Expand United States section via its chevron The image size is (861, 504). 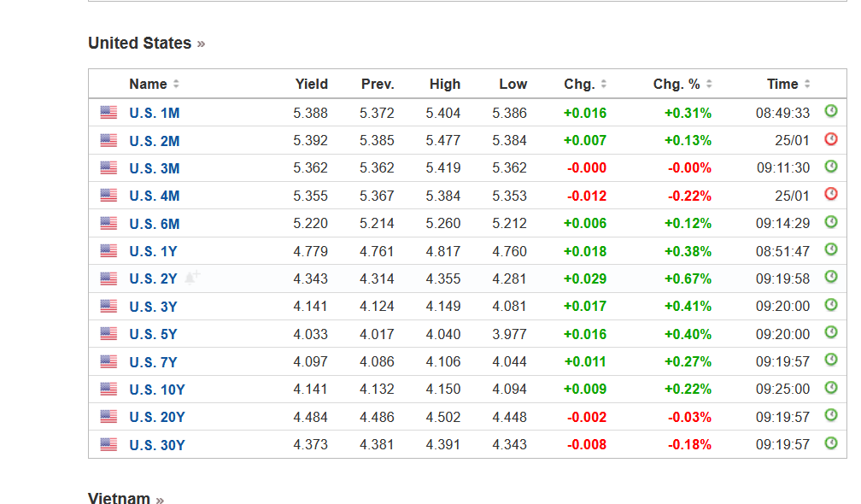[202, 43]
